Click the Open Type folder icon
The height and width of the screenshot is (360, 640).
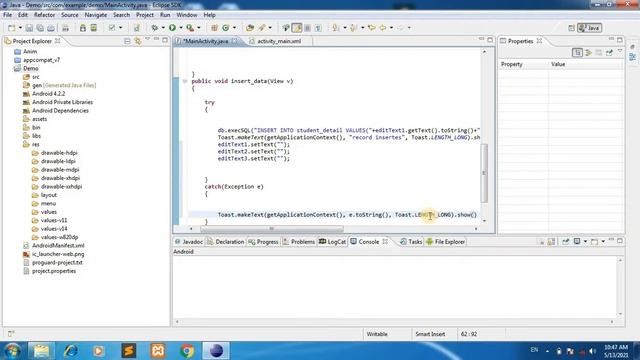tap(250, 28)
